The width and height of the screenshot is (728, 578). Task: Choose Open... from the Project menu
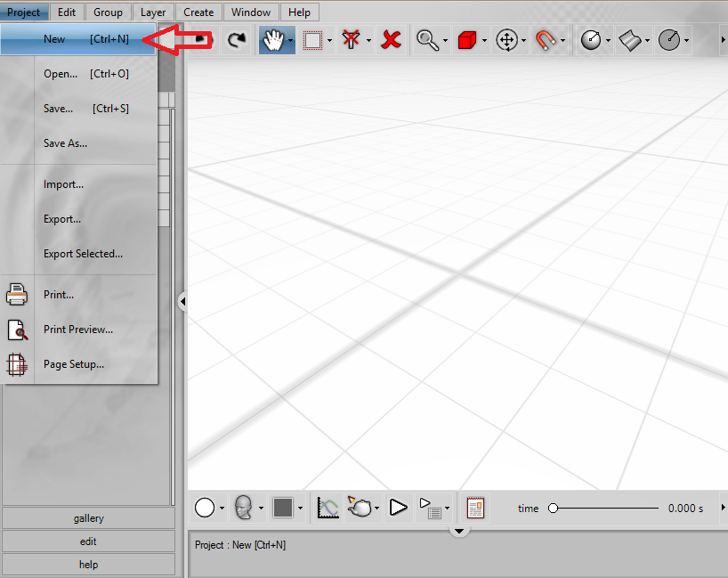coord(78,74)
